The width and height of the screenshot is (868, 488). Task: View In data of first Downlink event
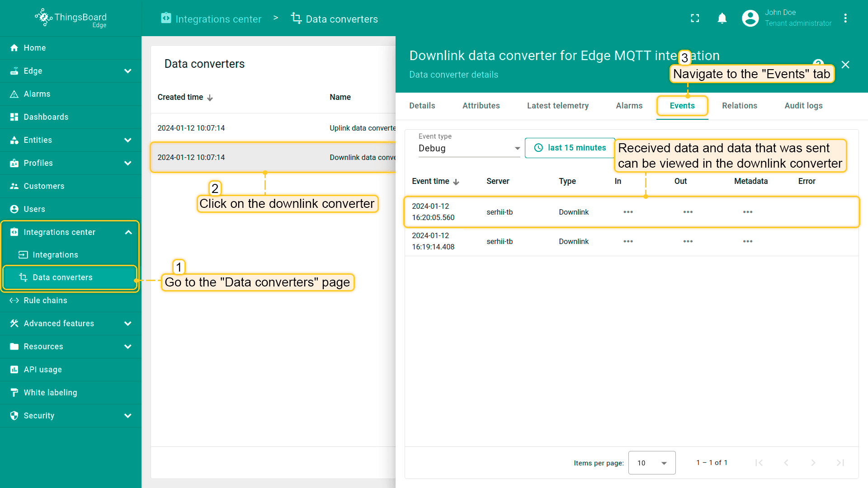coord(628,212)
